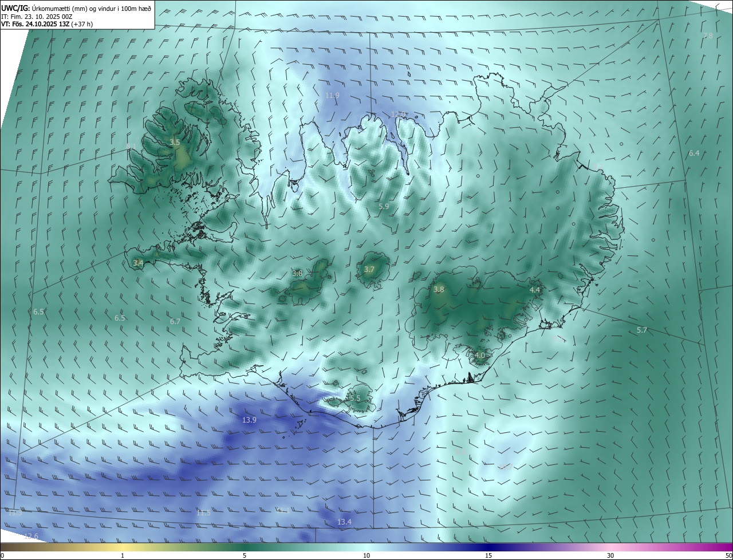Click the 5.7 value east of Iceland
733x560 pixels.
(x=642, y=330)
